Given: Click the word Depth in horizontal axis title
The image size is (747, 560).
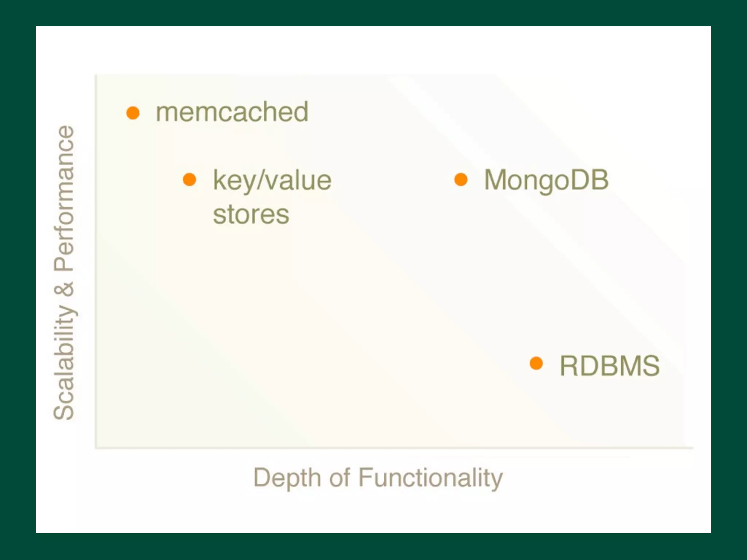Looking at the screenshot, I should 287,478.
